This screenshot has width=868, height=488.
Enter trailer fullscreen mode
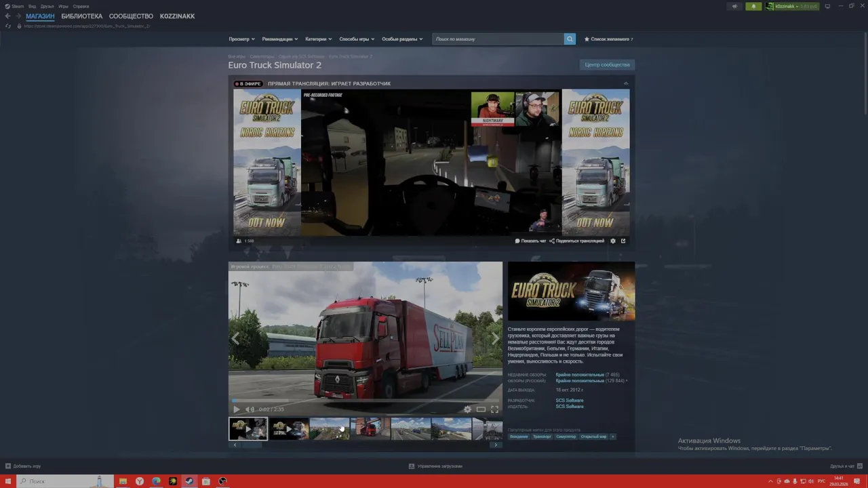click(494, 409)
